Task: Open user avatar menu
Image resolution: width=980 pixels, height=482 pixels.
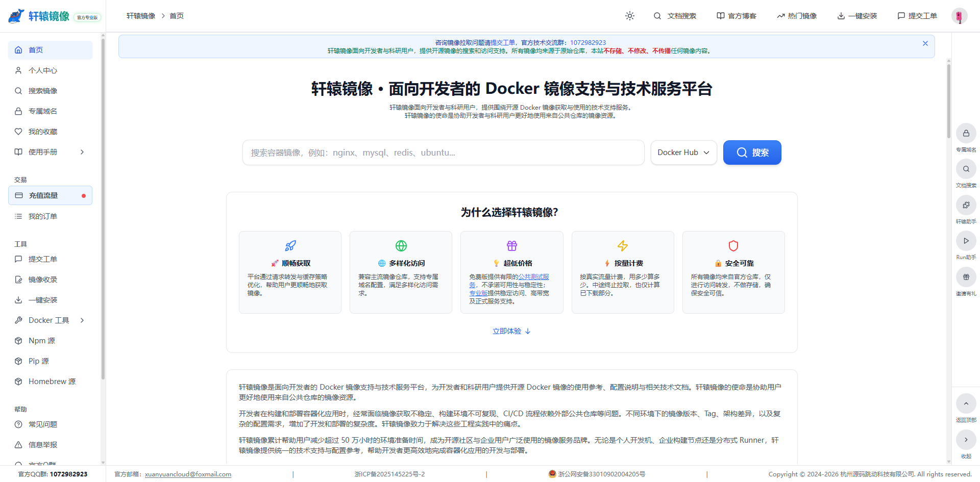Action: coord(960,16)
